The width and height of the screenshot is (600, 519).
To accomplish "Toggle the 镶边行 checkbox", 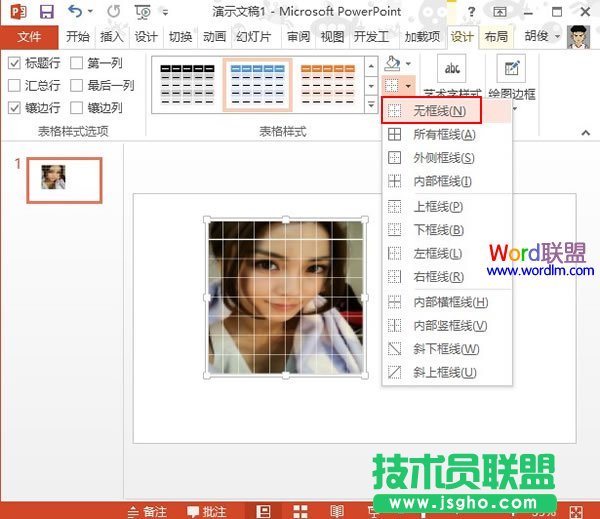I will (14, 108).
